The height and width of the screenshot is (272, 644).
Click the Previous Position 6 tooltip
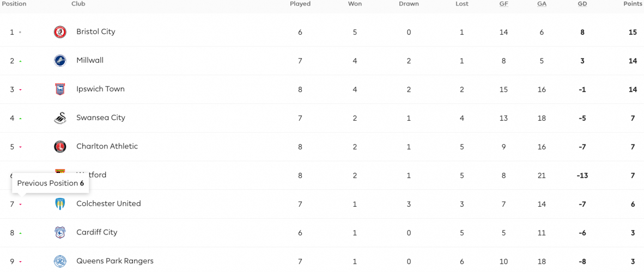tap(51, 183)
